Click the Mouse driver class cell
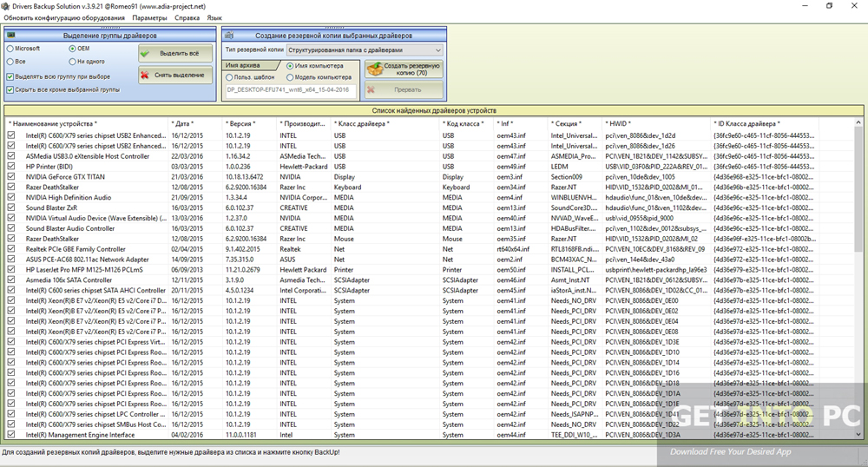Screen dimensions: 868x467 (344, 239)
